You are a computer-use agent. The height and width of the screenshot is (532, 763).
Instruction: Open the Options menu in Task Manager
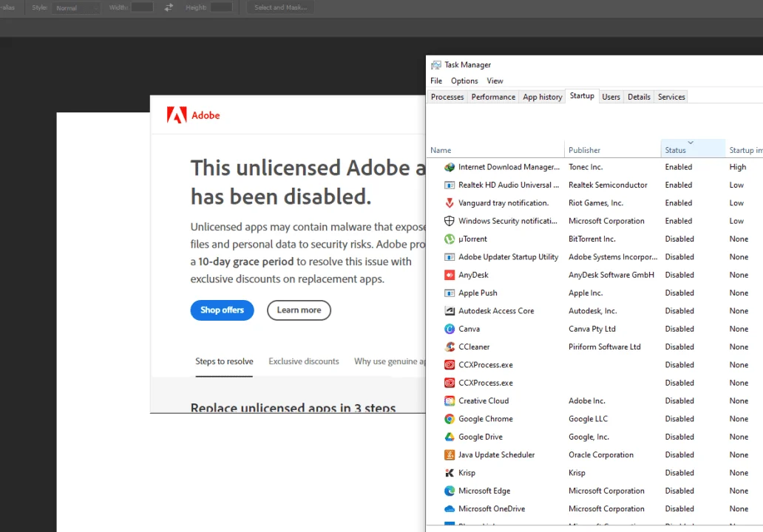[x=464, y=81]
